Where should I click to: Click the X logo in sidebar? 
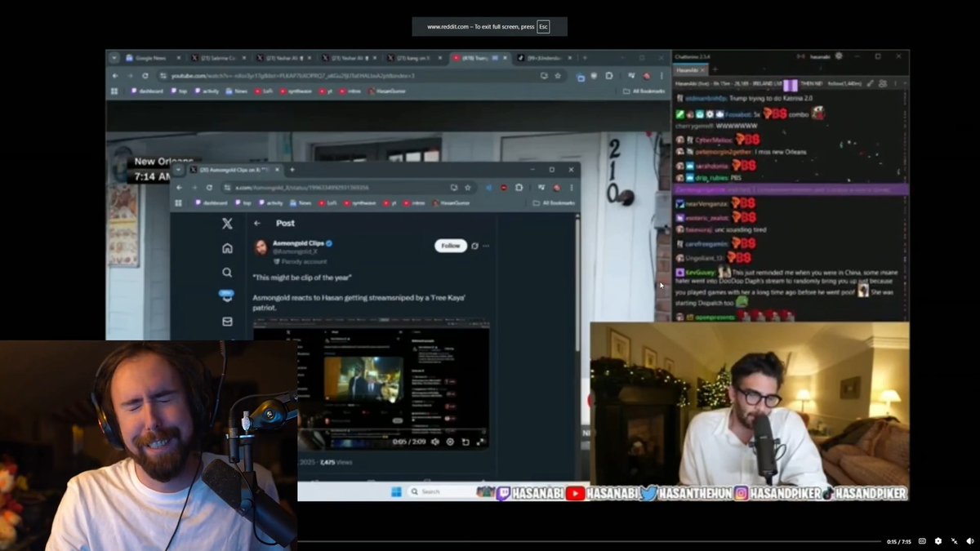point(227,224)
